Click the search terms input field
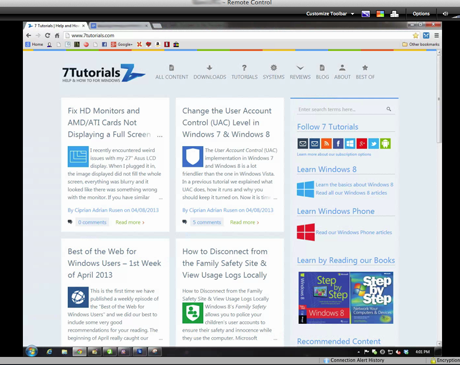This screenshot has width=460, height=365. click(342, 109)
